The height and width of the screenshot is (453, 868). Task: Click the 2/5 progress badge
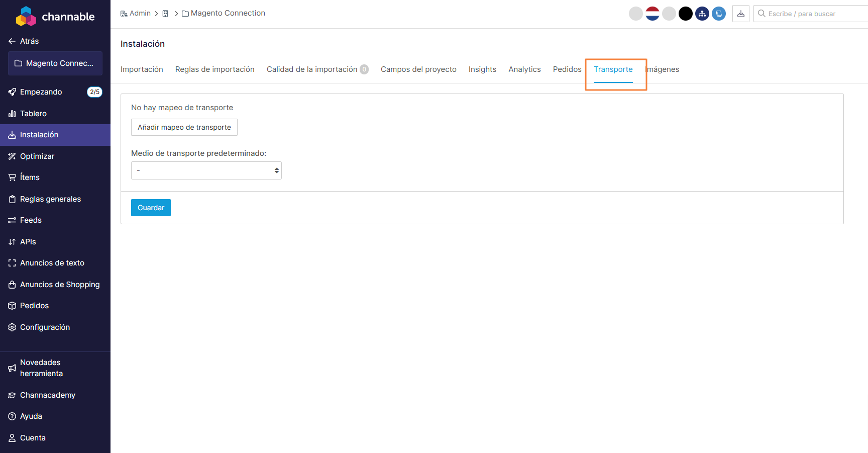[x=94, y=92]
